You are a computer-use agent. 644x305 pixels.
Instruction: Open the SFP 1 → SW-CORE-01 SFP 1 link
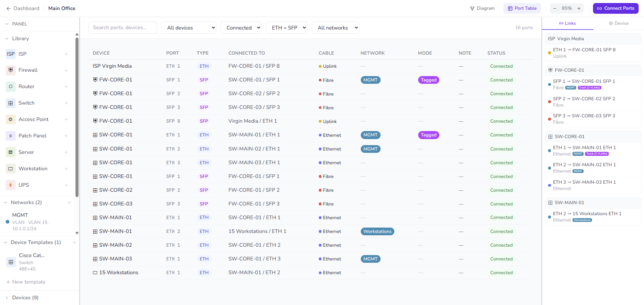click(593, 84)
